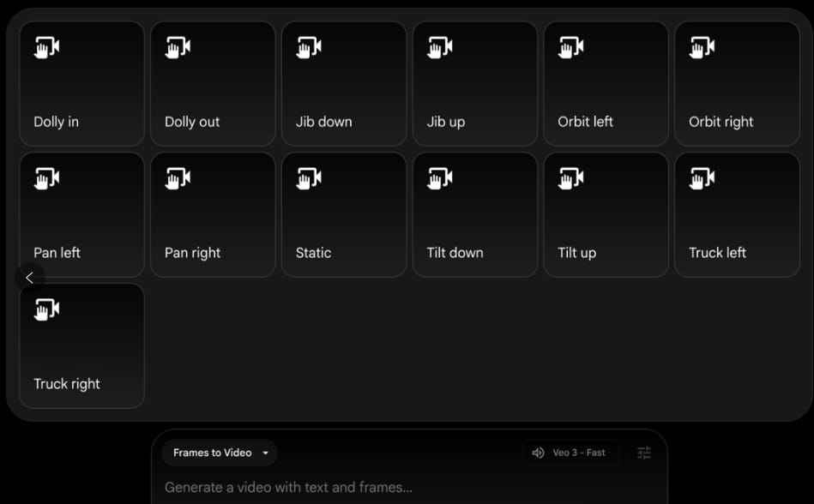
Task: Choose the Jib down camera icon
Action: [x=309, y=47]
